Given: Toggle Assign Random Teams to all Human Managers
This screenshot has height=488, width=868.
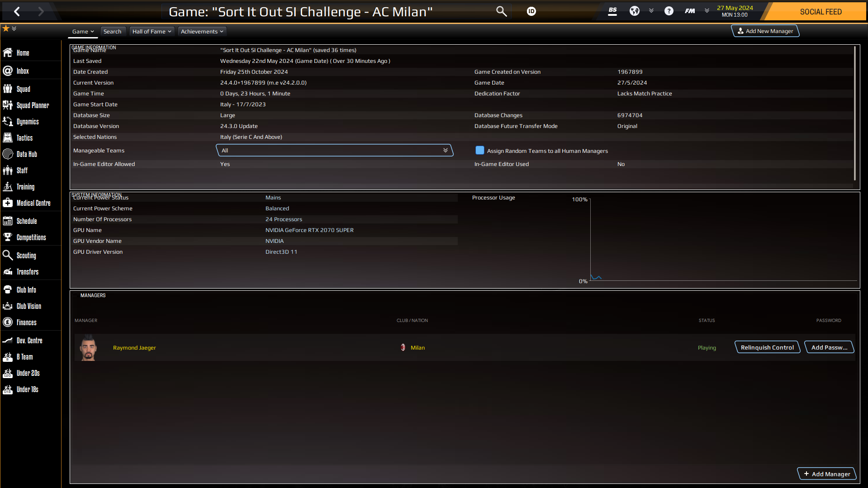Looking at the screenshot, I should tap(479, 151).
